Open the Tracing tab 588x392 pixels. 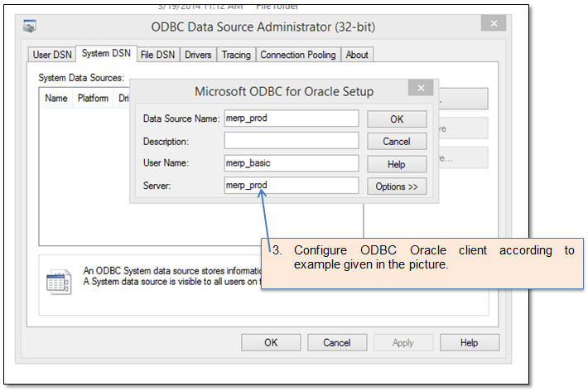tap(236, 55)
